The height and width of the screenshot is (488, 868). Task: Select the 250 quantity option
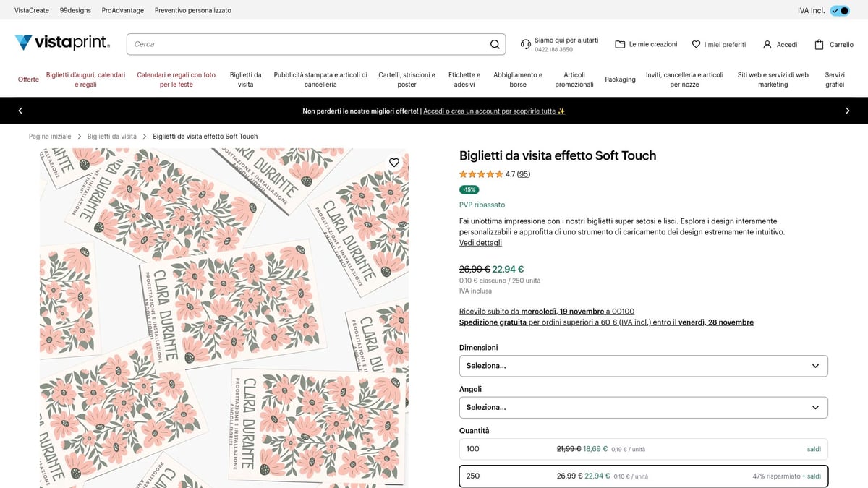(643, 476)
